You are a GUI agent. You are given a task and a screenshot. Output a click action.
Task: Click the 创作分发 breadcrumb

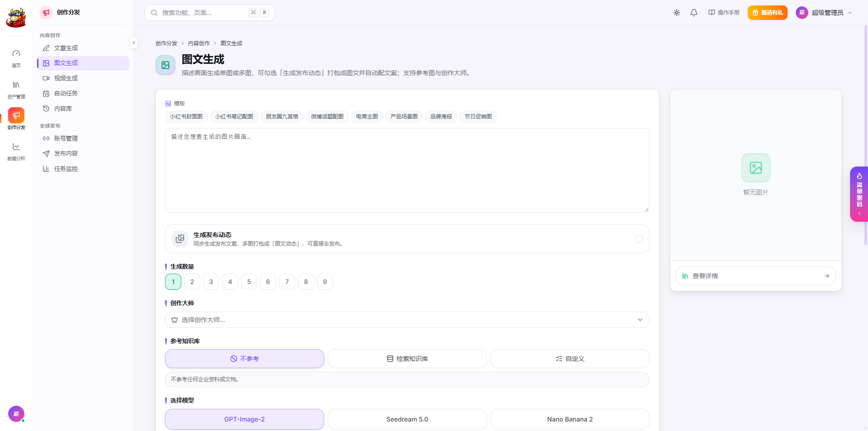point(166,43)
